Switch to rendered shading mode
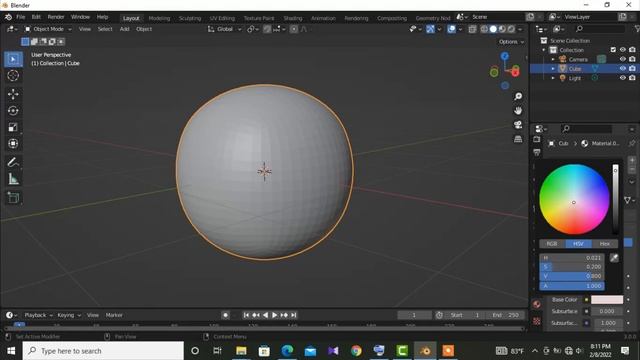Viewport: 640px width, 360px height. pos(511,29)
